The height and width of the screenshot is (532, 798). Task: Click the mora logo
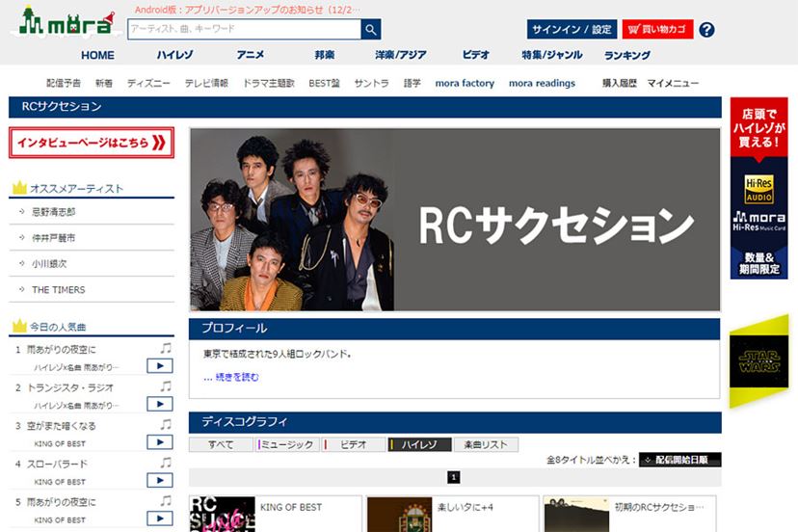pyautogui.click(x=66, y=22)
